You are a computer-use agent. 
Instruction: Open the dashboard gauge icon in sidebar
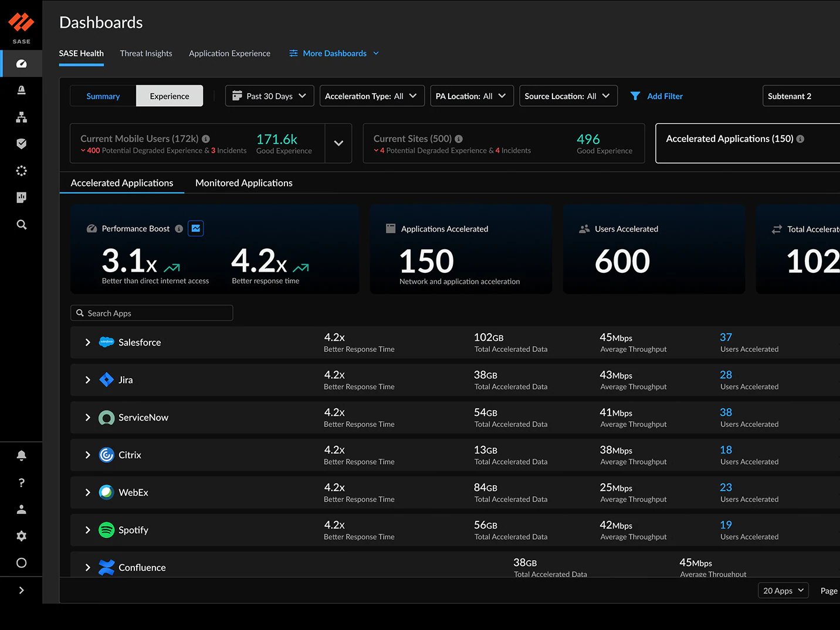pos(22,63)
